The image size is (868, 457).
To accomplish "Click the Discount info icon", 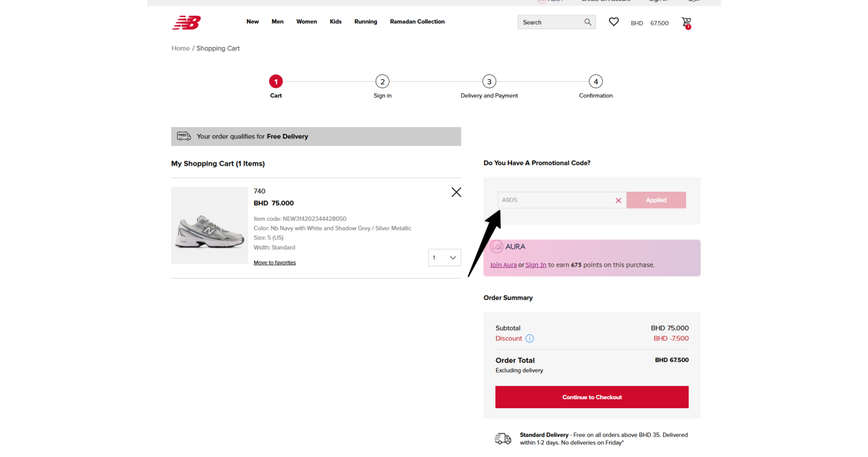I will pyautogui.click(x=530, y=338).
